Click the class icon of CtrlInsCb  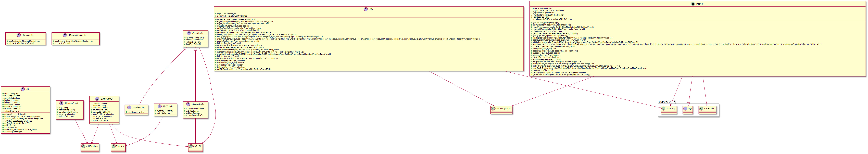(x=191, y=146)
